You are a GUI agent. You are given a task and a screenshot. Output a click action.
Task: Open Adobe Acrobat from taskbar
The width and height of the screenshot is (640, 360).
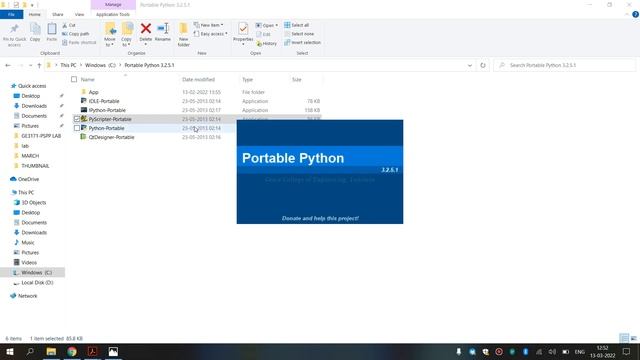click(x=93, y=351)
